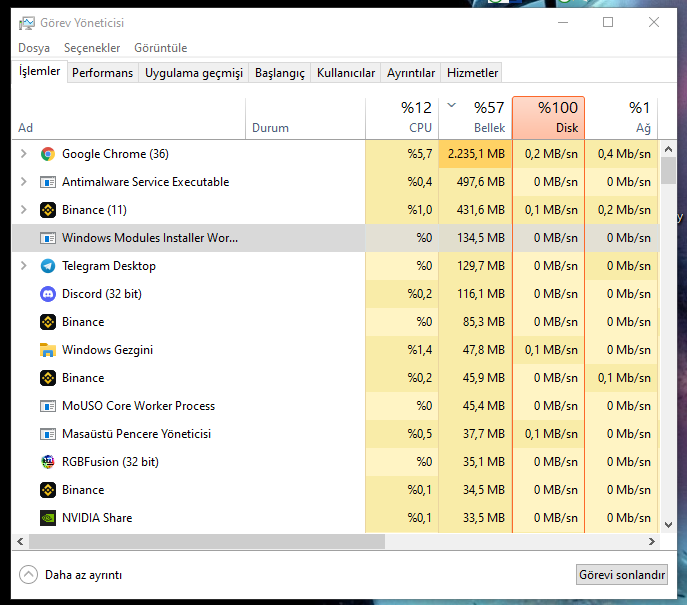
Task: Click the Binance (11) process icon
Action: coord(48,210)
